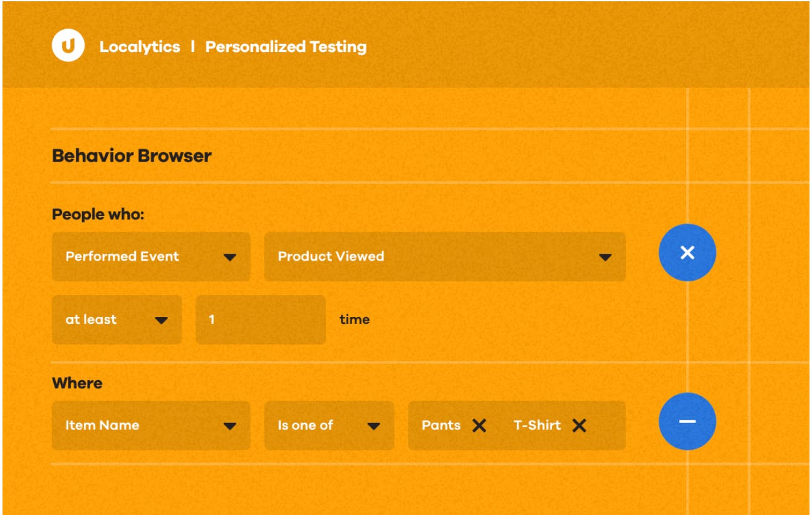Image resolution: width=812 pixels, height=515 pixels.
Task: Click the Behavior Browser heading
Action: (132, 155)
